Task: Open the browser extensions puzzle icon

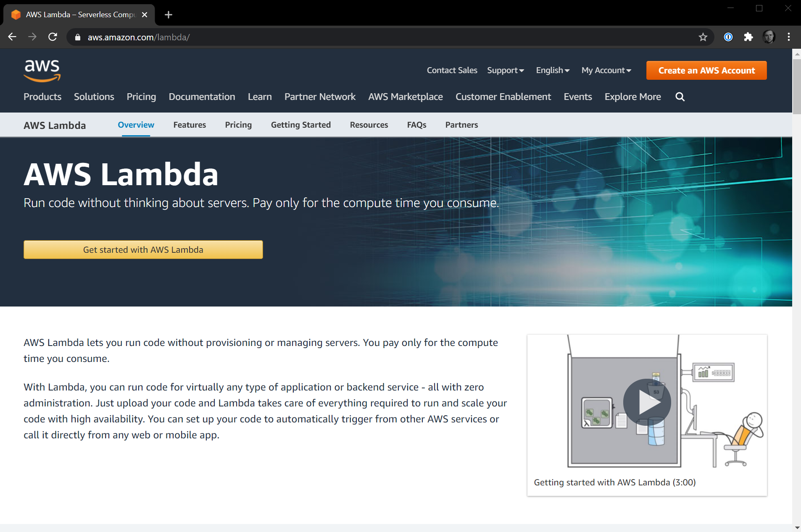Action: (x=748, y=37)
